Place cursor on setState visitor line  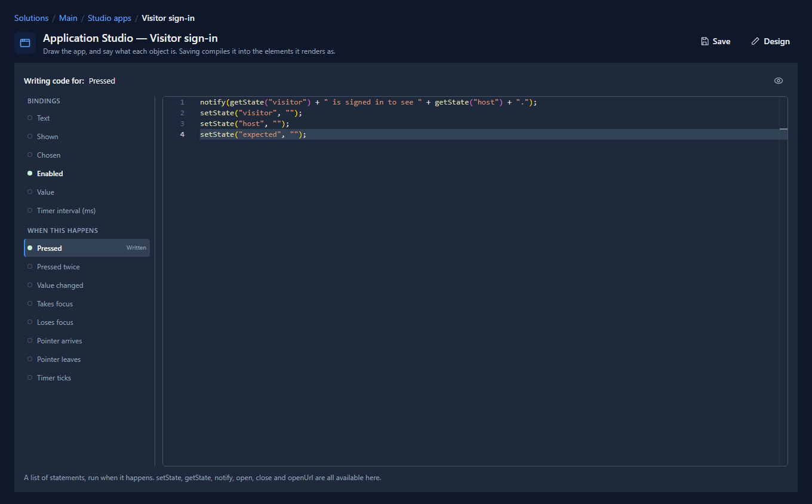[251, 113]
